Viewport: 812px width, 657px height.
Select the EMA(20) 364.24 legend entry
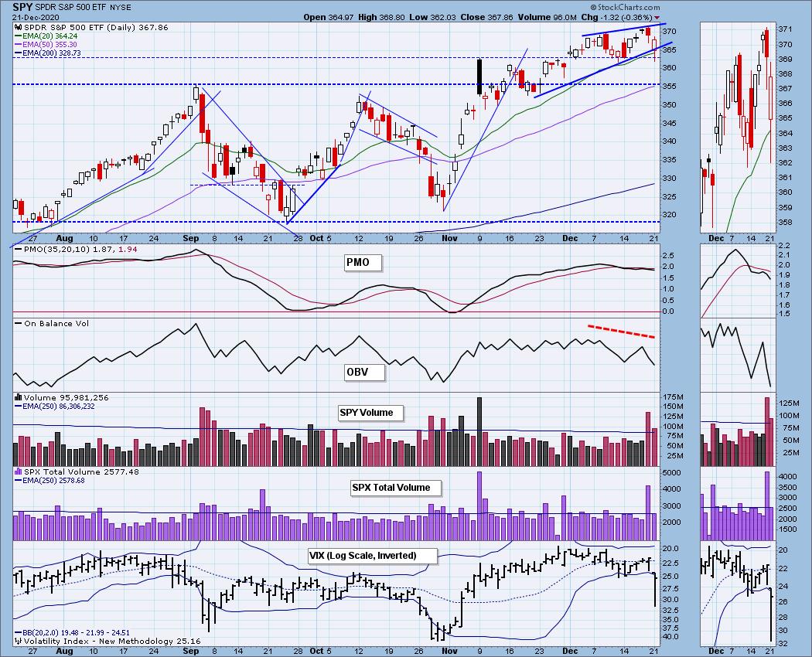(46, 36)
